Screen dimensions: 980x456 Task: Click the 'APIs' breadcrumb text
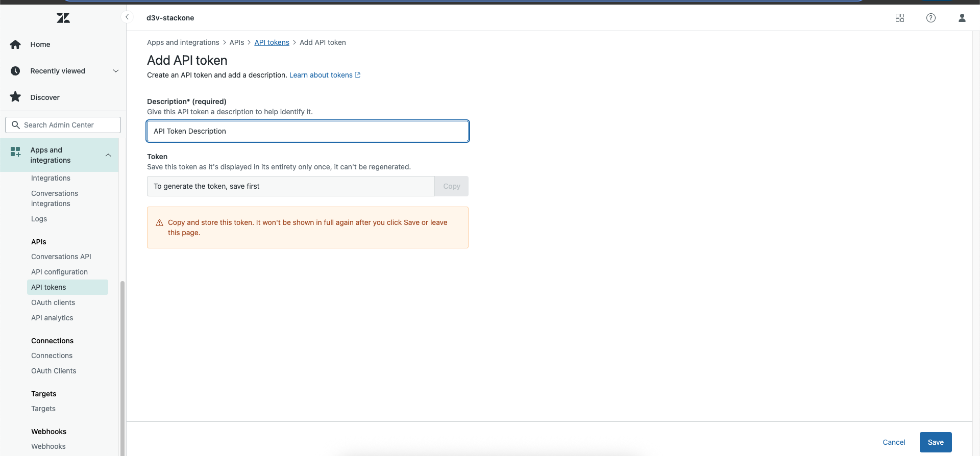[237, 42]
